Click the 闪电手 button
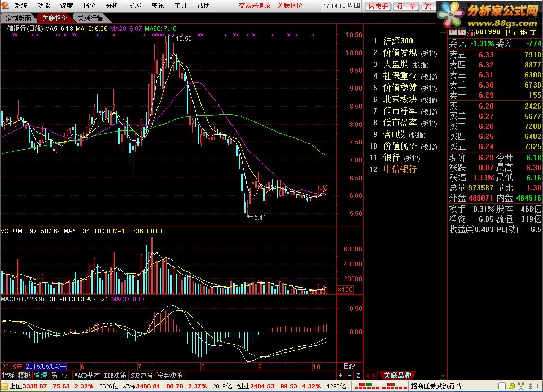The image size is (543, 392). pos(378,6)
